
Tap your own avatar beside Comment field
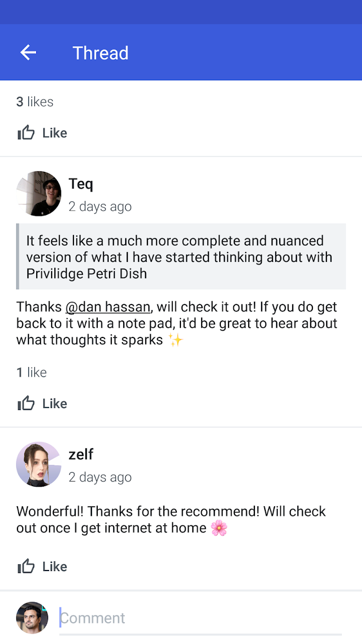pyautogui.click(x=32, y=618)
